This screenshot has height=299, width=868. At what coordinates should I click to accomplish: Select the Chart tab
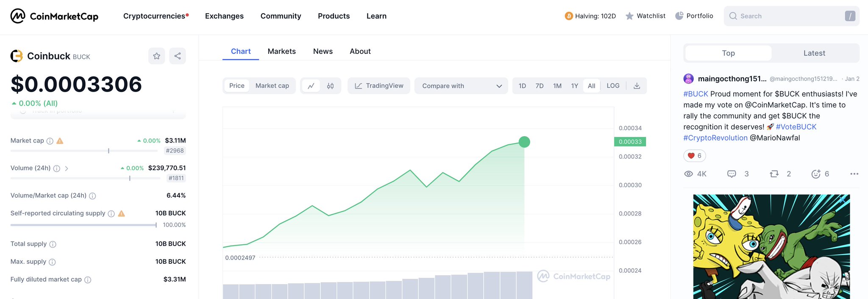241,51
